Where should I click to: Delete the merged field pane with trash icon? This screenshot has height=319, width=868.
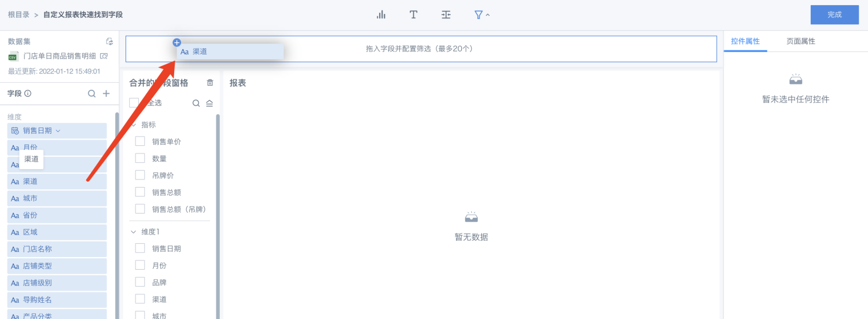[x=210, y=83]
